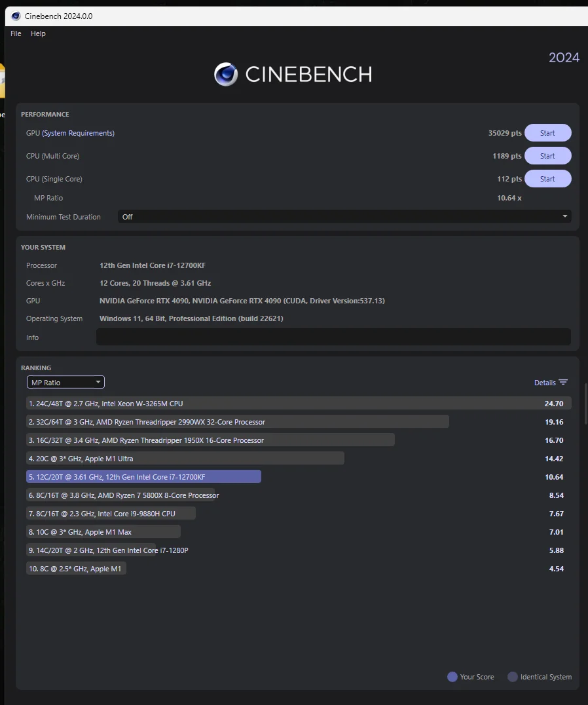Select the 8C Apple M1 ranking row

pyautogui.click(x=299, y=569)
